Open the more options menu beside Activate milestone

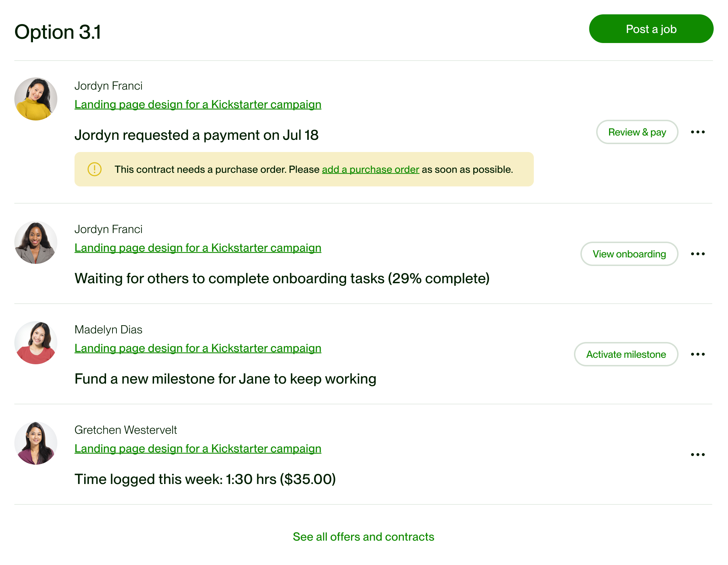point(698,354)
